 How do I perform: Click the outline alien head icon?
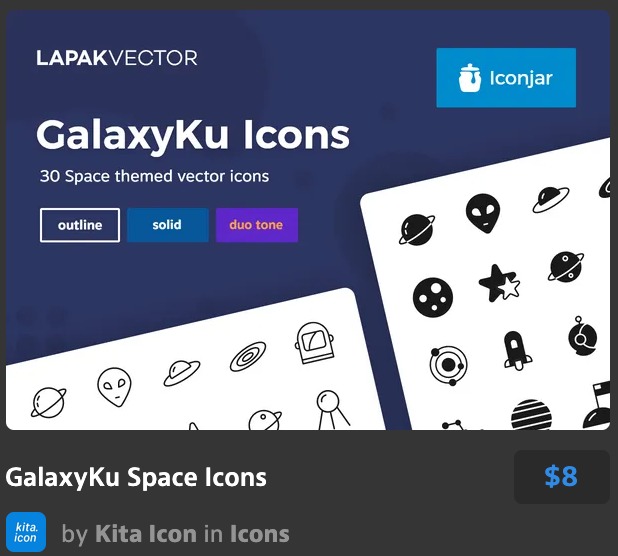pos(114,387)
